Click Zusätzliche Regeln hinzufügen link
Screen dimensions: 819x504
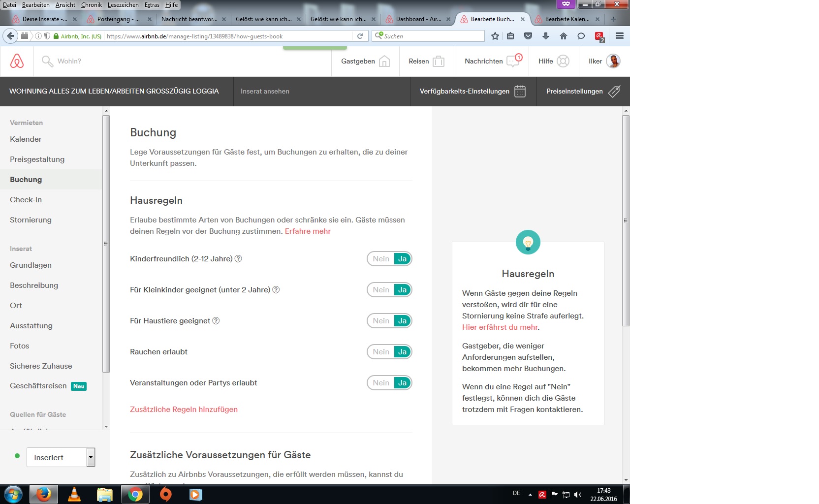point(184,409)
